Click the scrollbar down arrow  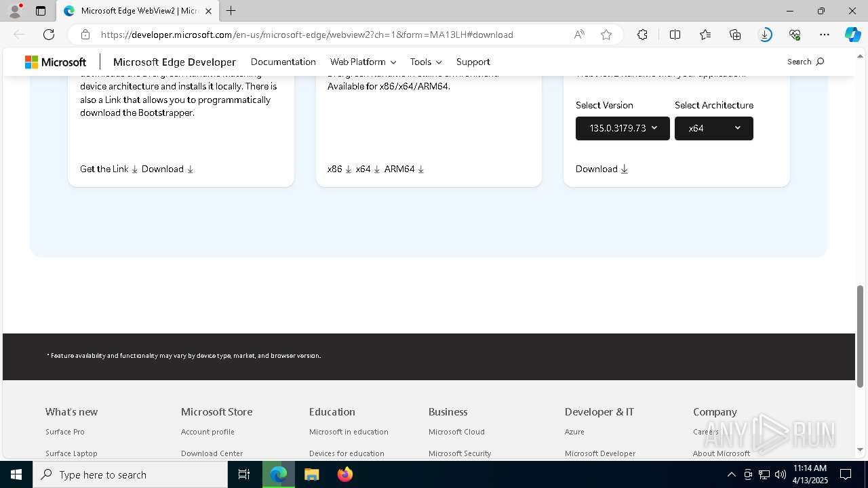pos(861,449)
